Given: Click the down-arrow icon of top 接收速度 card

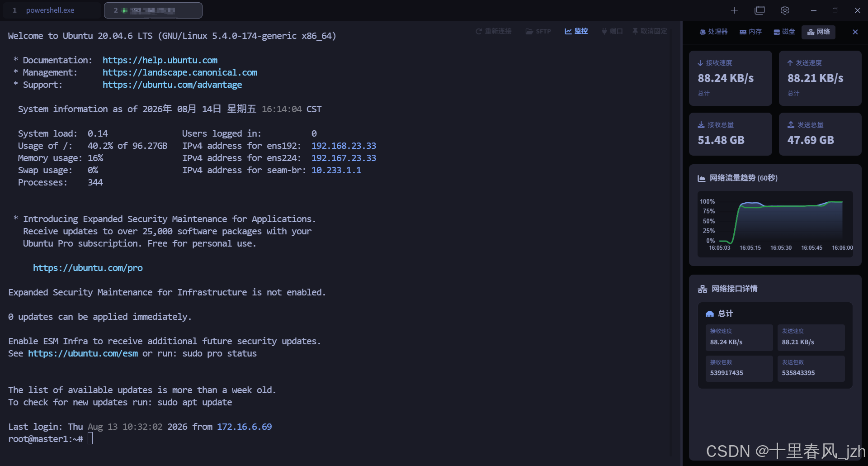Looking at the screenshot, I should point(700,63).
